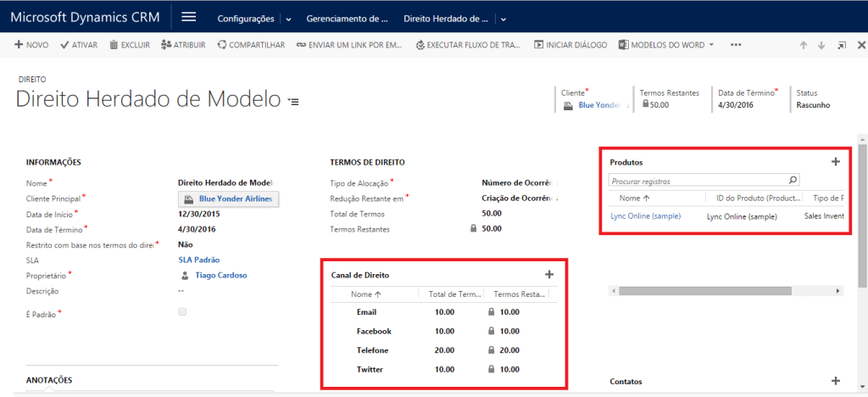Click the plus icon in Produtos panel
Image resolution: width=868 pixels, height=397 pixels.
[x=835, y=161]
